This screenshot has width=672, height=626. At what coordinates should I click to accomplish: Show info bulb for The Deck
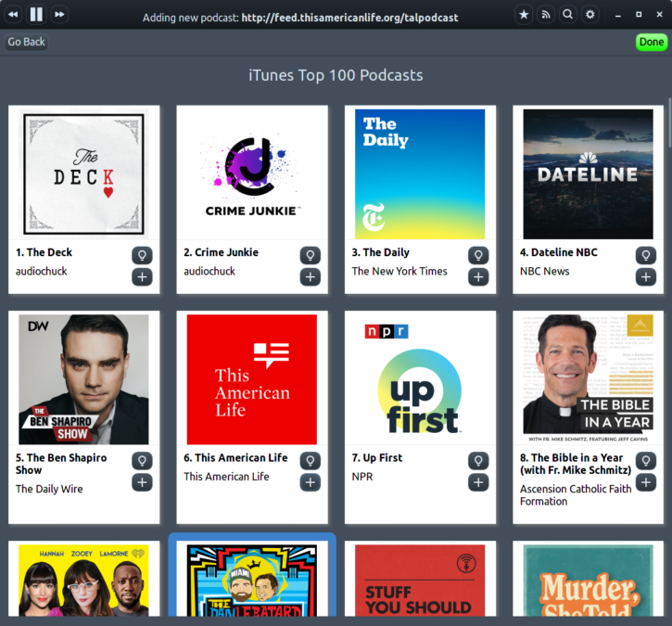point(142,256)
